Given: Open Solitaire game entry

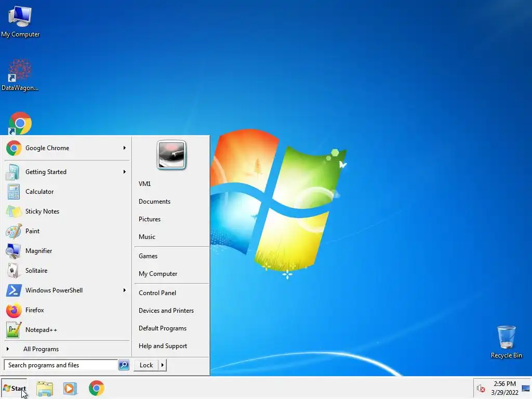Looking at the screenshot, I should [x=66, y=270].
